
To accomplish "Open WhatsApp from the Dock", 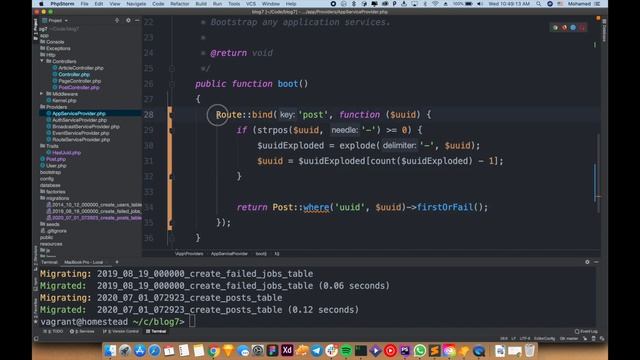I will tap(419, 350).
